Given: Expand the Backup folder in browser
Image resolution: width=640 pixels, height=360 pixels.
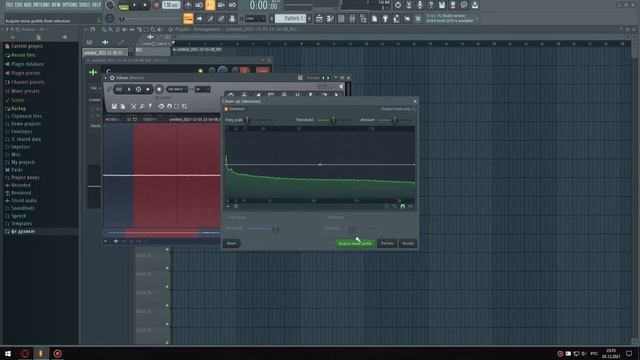Looking at the screenshot, I should [18, 109].
